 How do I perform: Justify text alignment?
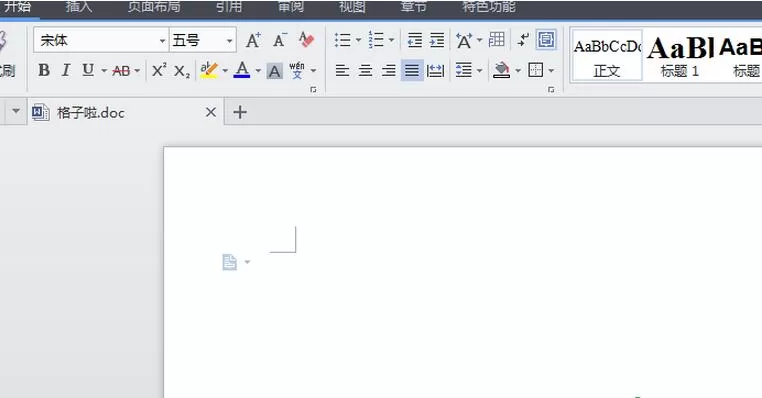point(412,71)
